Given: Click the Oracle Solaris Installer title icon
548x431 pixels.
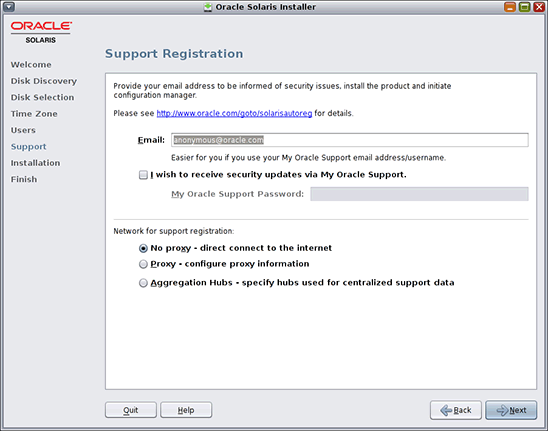Looking at the screenshot, I should pyautogui.click(x=208, y=7).
